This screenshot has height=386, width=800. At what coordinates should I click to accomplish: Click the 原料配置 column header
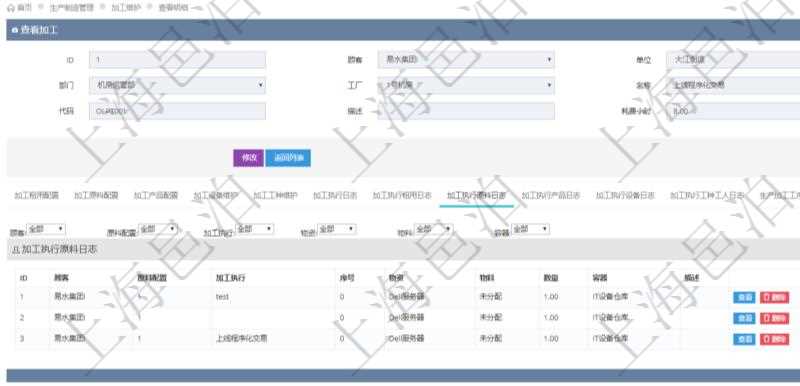click(152, 278)
